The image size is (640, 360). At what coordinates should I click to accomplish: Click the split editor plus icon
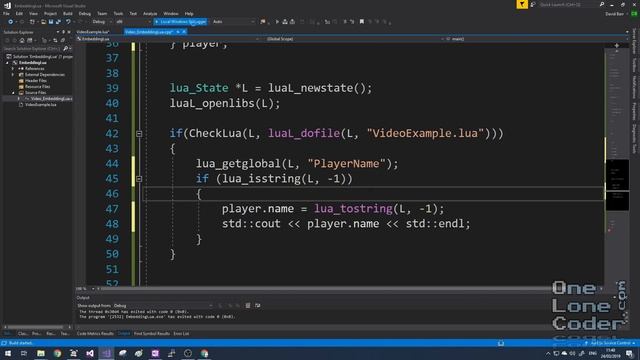click(617, 45)
